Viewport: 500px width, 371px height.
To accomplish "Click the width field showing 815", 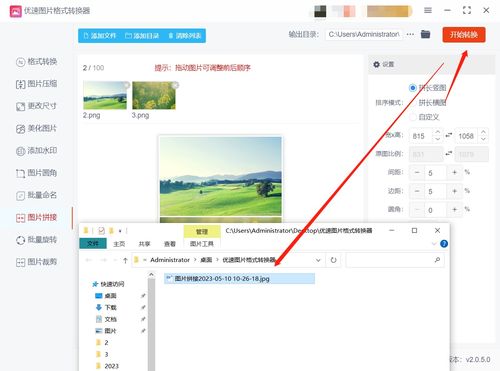I will (421, 136).
